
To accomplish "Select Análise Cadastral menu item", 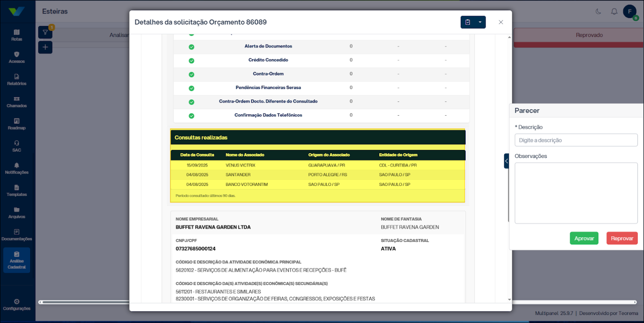I will 17,260.
